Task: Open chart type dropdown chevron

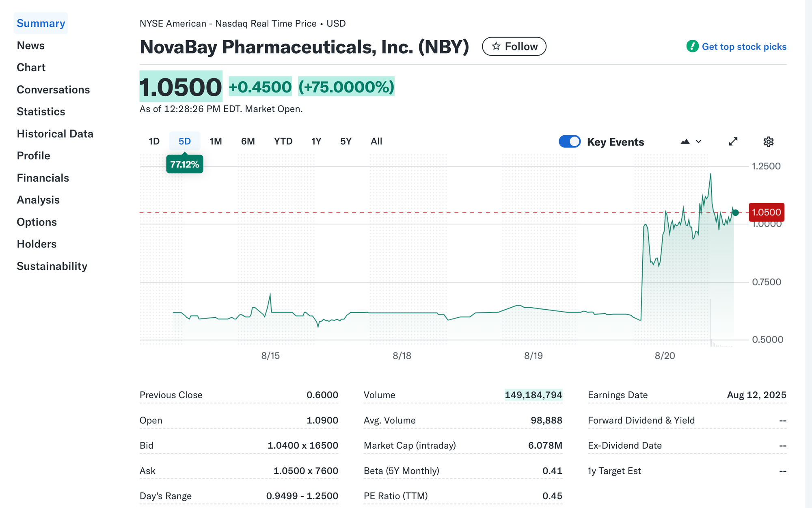Action: (x=698, y=141)
